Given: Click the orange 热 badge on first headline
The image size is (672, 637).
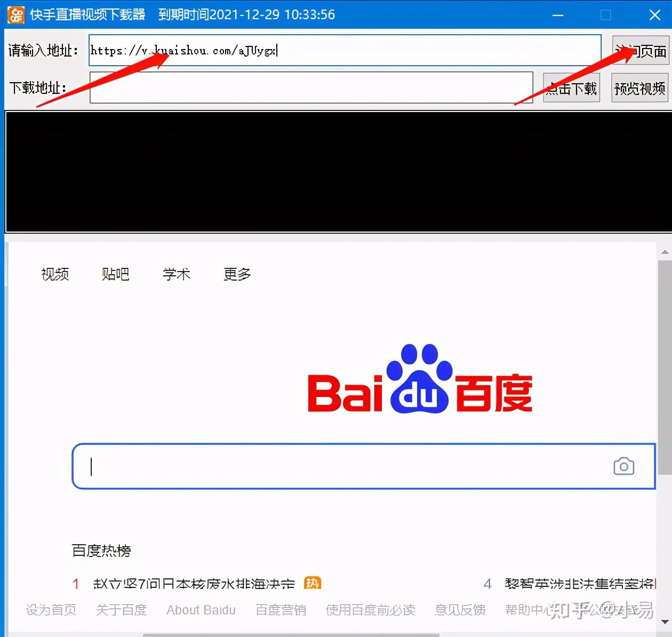Looking at the screenshot, I should pyautogui.click(x=312, y=583).
